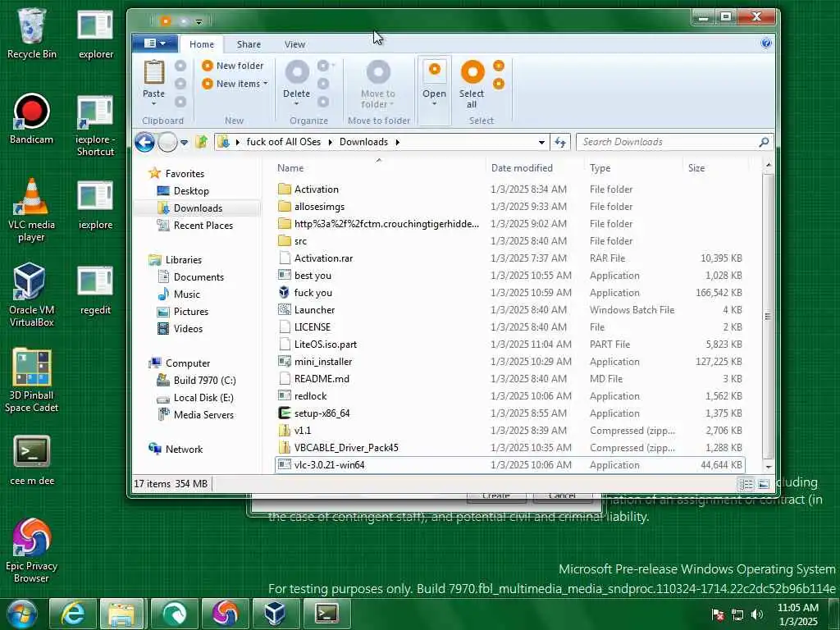Image resolution: width=840 pixels, height=630 pixels.
Task: Sort files by Type column header
Action: point(600,167)
